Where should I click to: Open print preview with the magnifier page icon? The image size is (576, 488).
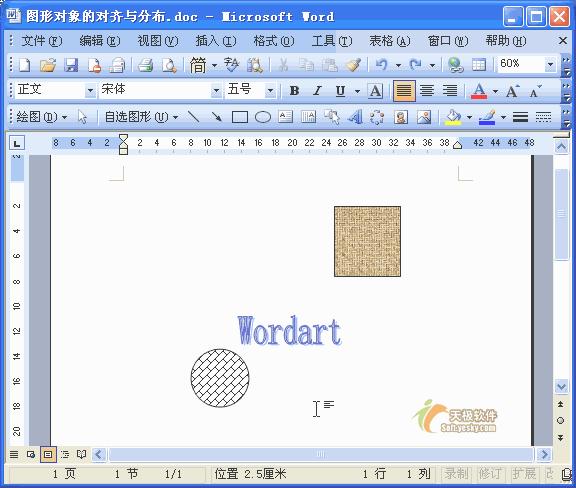[169, 65]
